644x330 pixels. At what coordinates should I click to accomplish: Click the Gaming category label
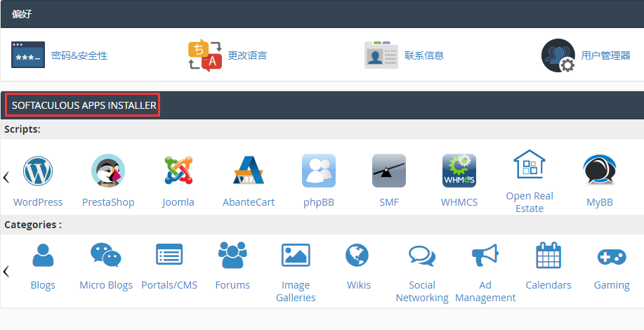point(612,285)
